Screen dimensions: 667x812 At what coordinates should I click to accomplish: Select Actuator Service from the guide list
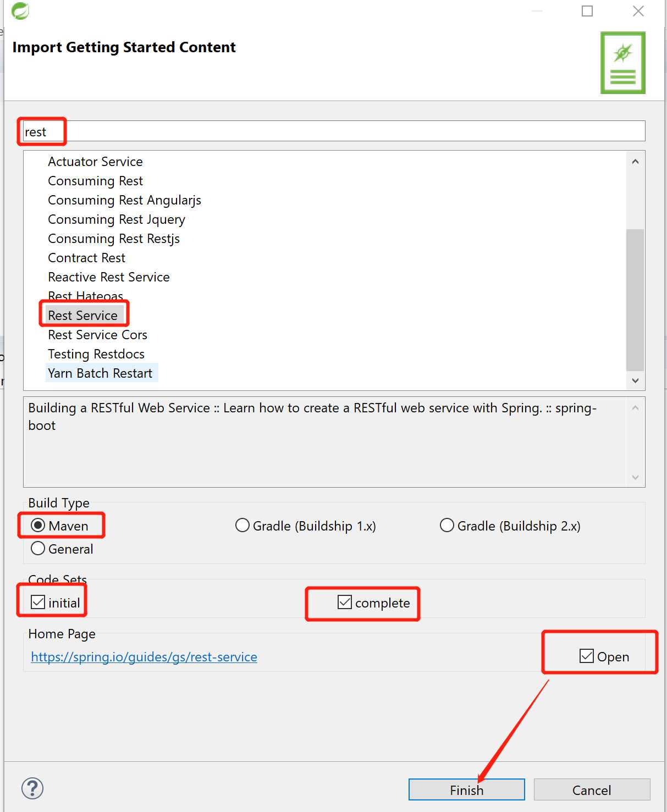pos(95,162)
